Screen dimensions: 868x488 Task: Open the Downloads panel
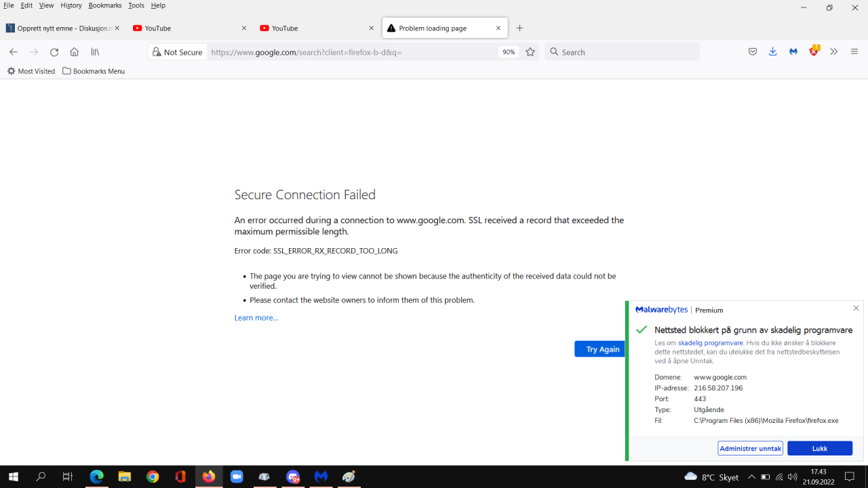[x=772, y=52]
